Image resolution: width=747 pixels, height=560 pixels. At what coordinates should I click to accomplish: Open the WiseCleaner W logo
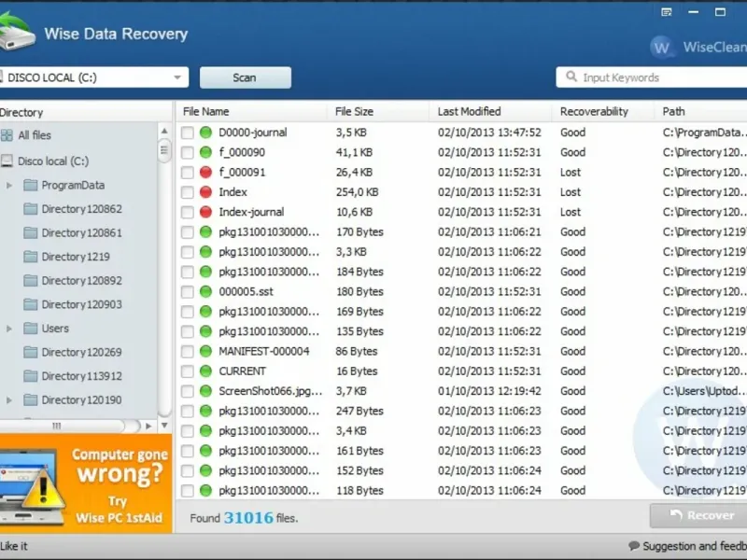(x=662, y=48)
